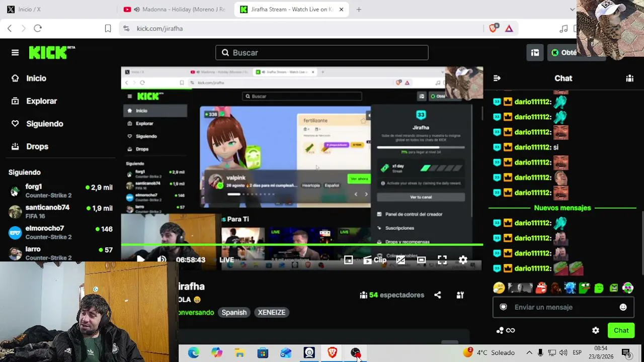Open Brave Shields lion icon
The image size is (644, 362).
494,28
